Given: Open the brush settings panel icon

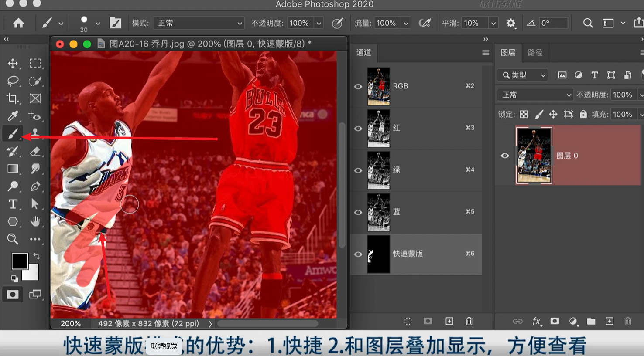Looking at the screenshot, I should [115, 23].
